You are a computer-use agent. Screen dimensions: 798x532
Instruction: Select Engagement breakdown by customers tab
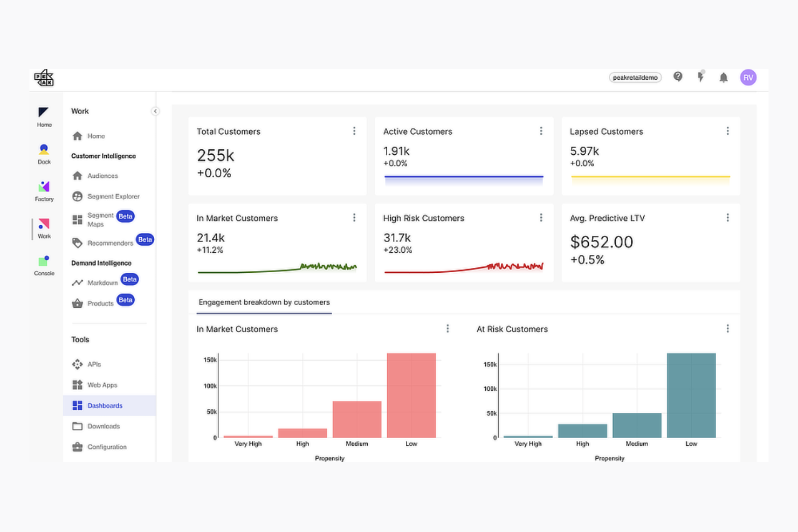coord(264,302)
